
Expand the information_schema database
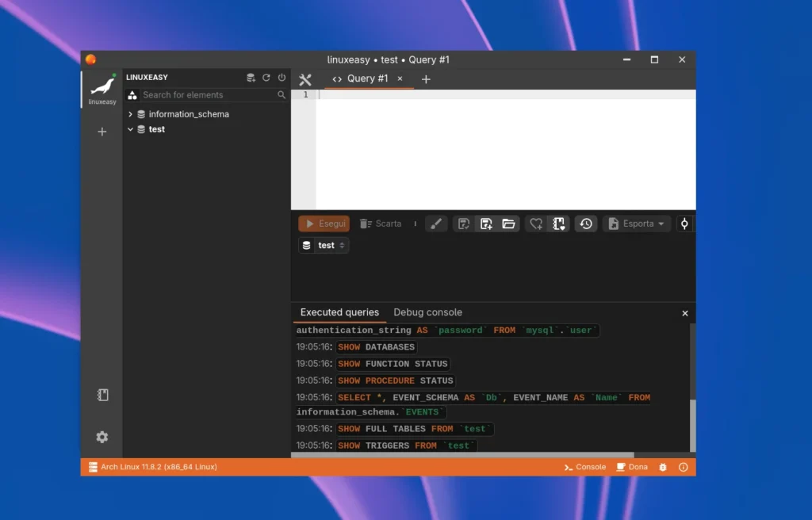tap(130, 114)
